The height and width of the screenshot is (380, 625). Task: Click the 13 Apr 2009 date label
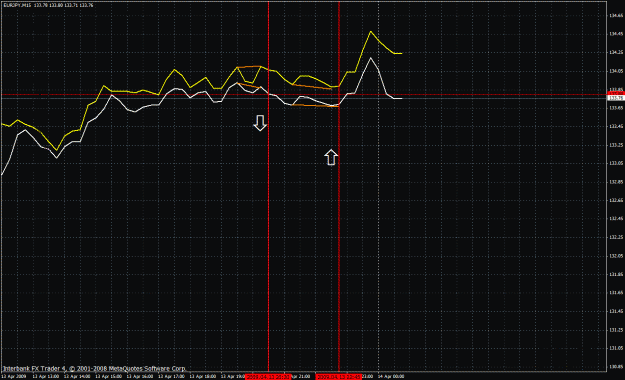[x=14, y=376]
